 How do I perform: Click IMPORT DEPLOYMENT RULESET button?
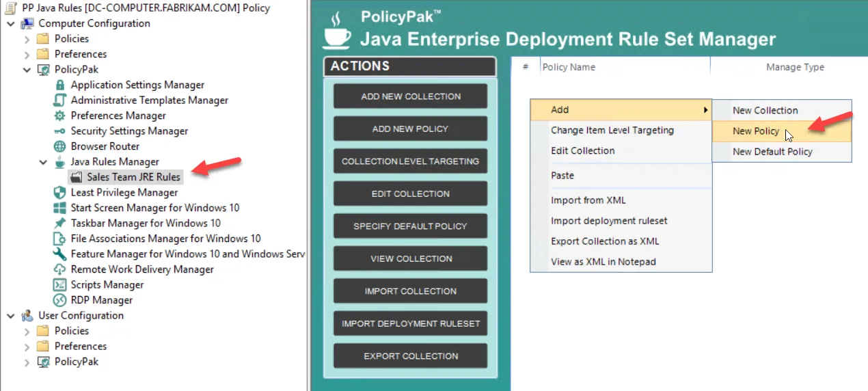410,323
